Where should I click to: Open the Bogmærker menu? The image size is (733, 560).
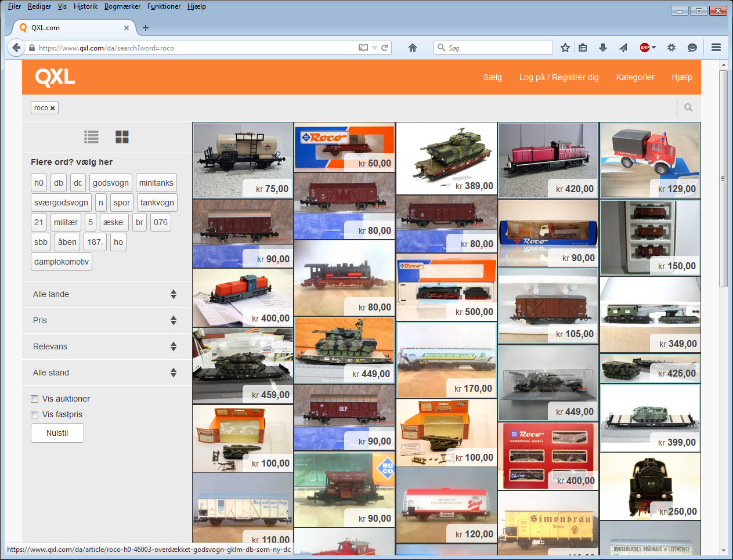(x=122, y=6)
